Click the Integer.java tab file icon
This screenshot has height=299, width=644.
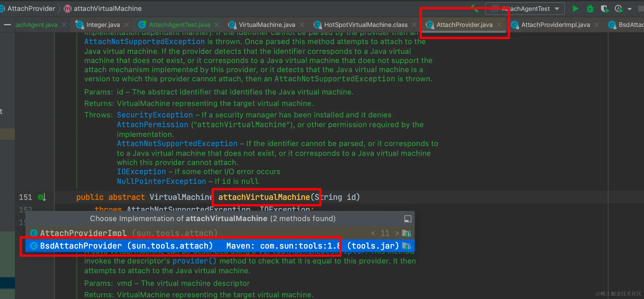[x=79, y=25]
